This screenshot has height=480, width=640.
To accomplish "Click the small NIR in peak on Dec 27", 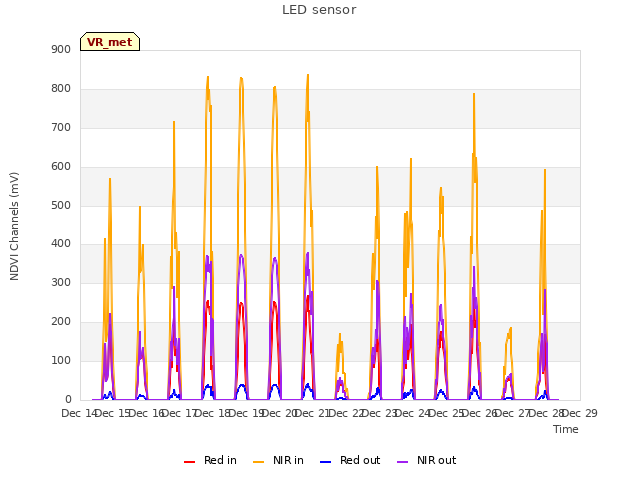I will [511, 328].
